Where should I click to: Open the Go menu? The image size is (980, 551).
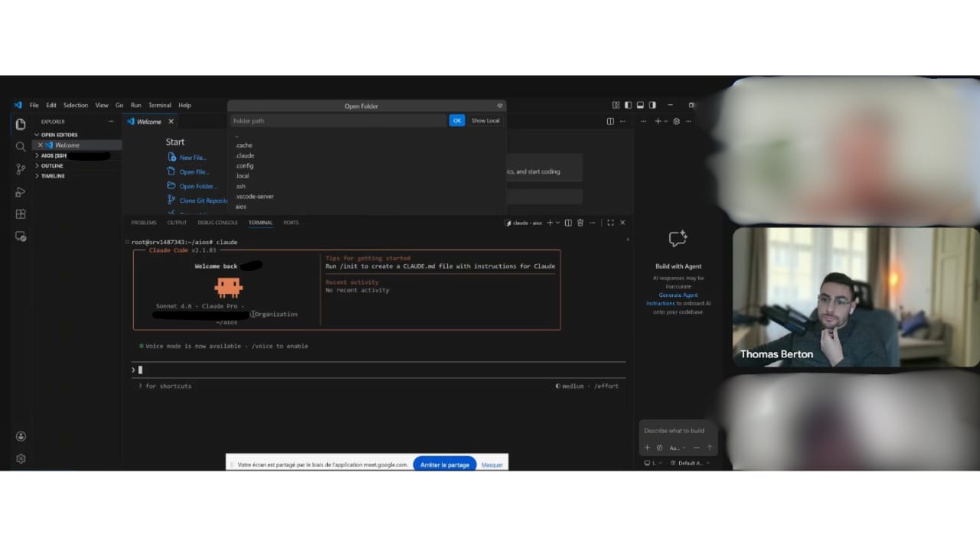point(119,105)
